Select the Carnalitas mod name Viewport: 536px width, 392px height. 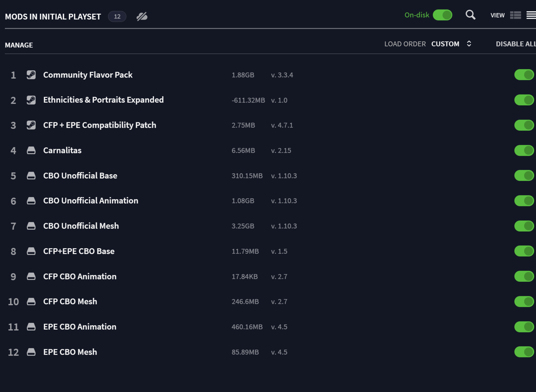(x=62, y=150)
